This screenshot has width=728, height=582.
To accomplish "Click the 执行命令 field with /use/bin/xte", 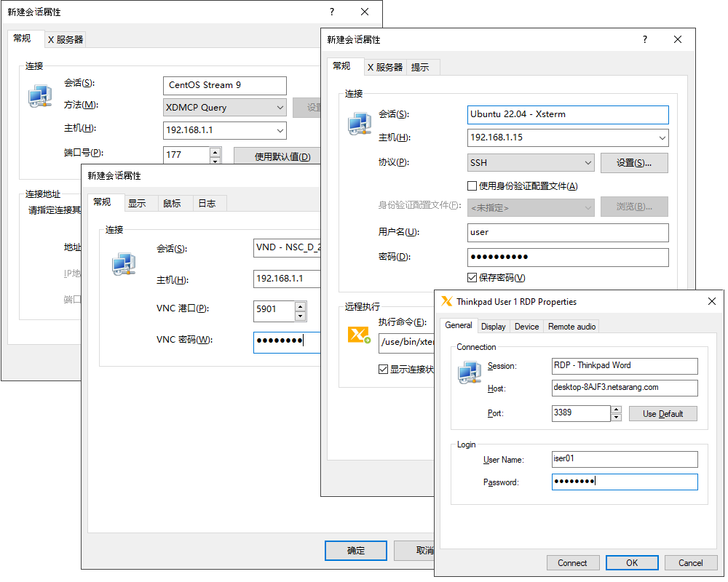I will [x=407, y=343].
